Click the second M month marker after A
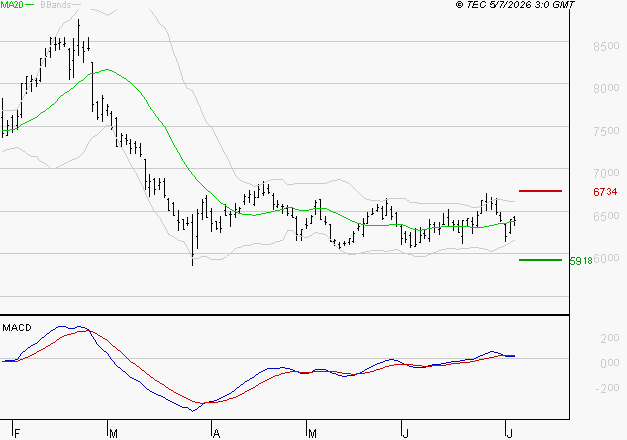 click(x=312, y=433)
